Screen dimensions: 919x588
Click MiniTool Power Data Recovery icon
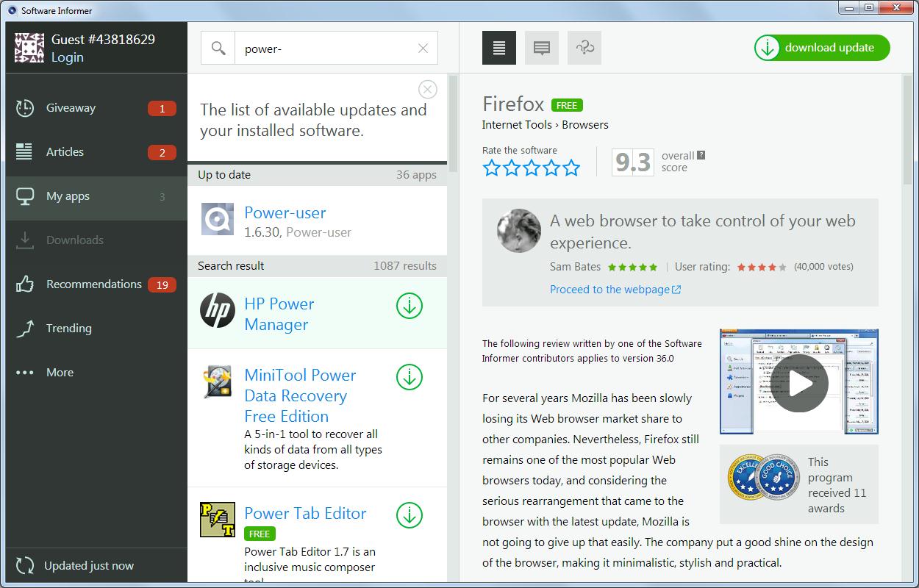[218, 381]
